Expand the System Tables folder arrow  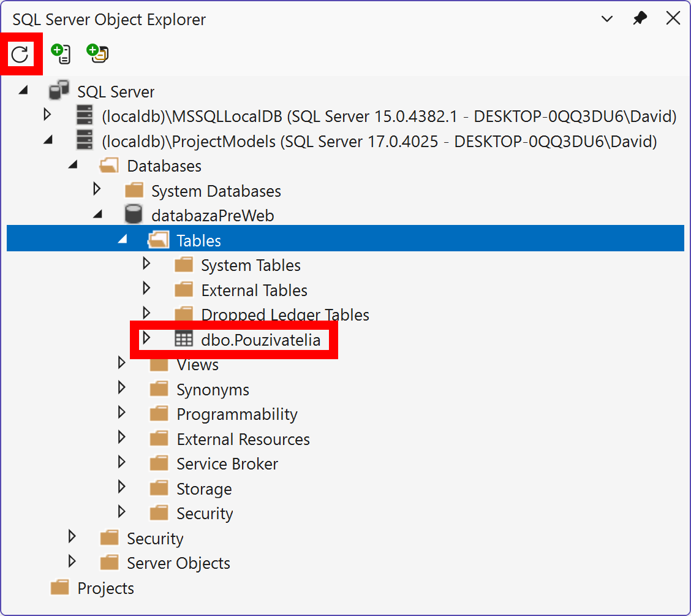147,264
